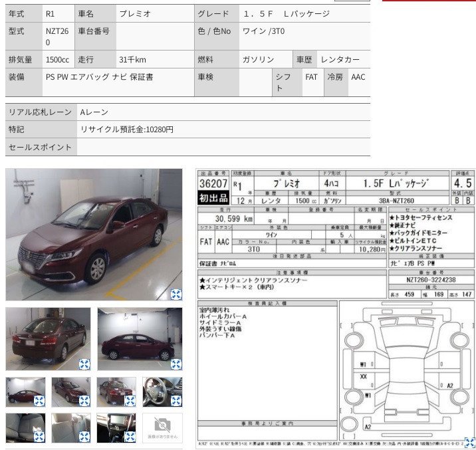Click the expand icon on the rear seat photo
The image size is (476, 450).
tap(84, 437)
